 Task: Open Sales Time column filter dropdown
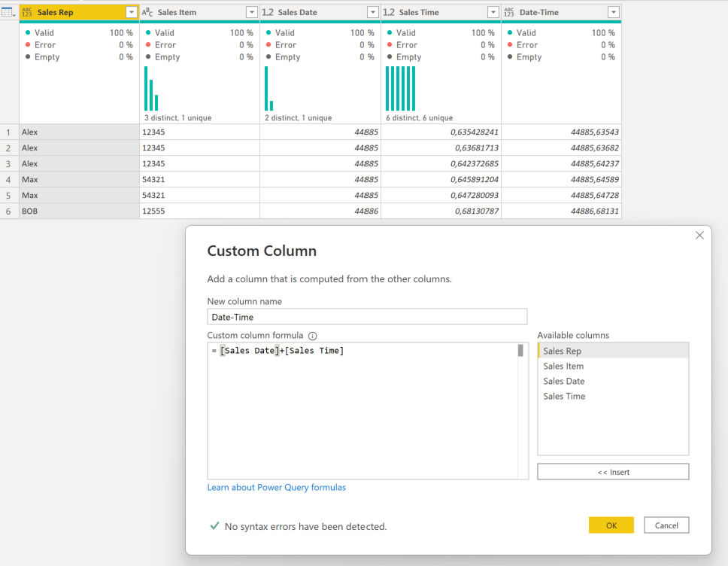click(493, 13)
